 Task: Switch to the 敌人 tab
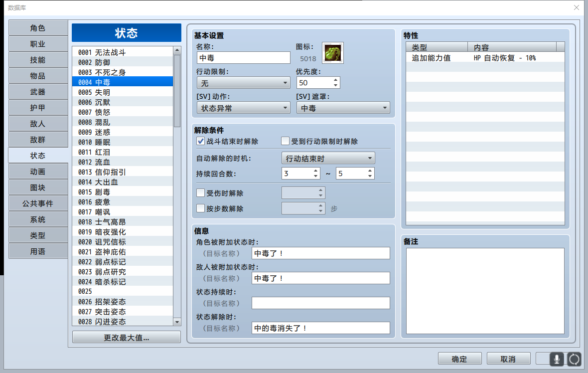point(38,124)
